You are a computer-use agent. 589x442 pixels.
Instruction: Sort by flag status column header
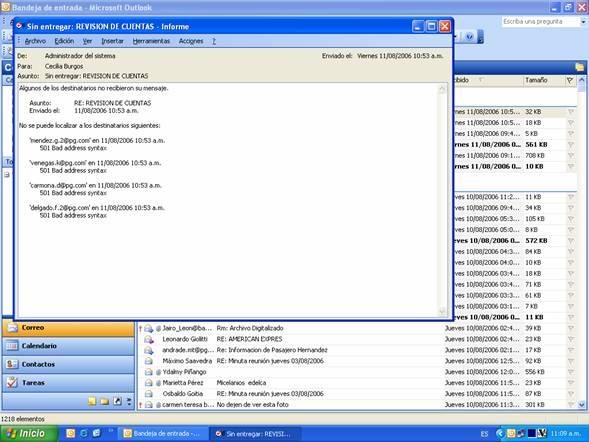coord(570,80)
